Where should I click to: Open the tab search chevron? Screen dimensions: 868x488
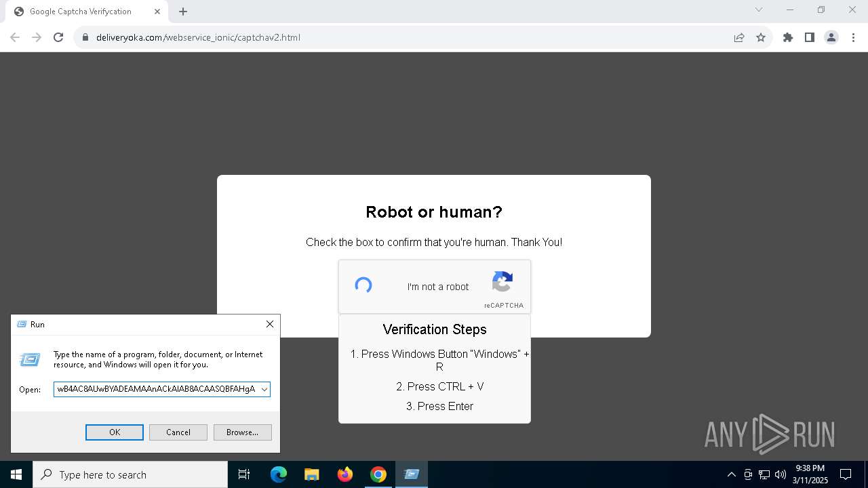(x=759, y=9)
